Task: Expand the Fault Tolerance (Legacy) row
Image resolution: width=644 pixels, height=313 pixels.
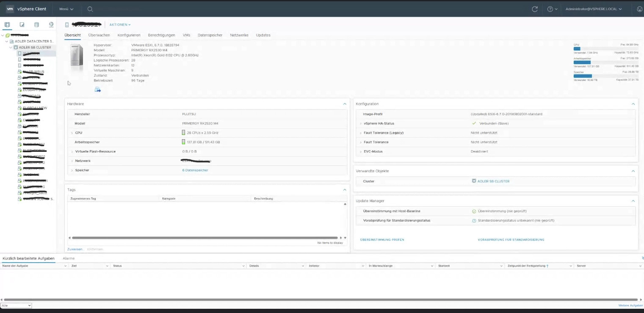Action: click(361, 133)
